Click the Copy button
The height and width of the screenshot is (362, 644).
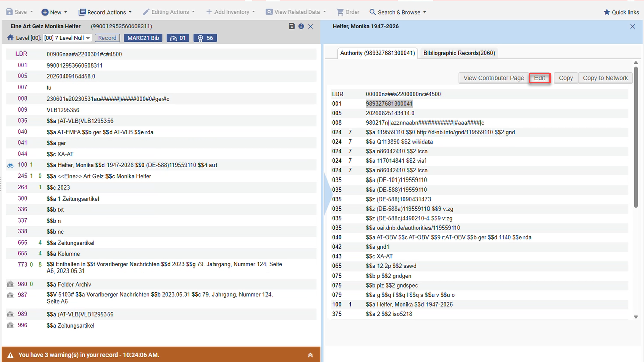pos(566,78)
